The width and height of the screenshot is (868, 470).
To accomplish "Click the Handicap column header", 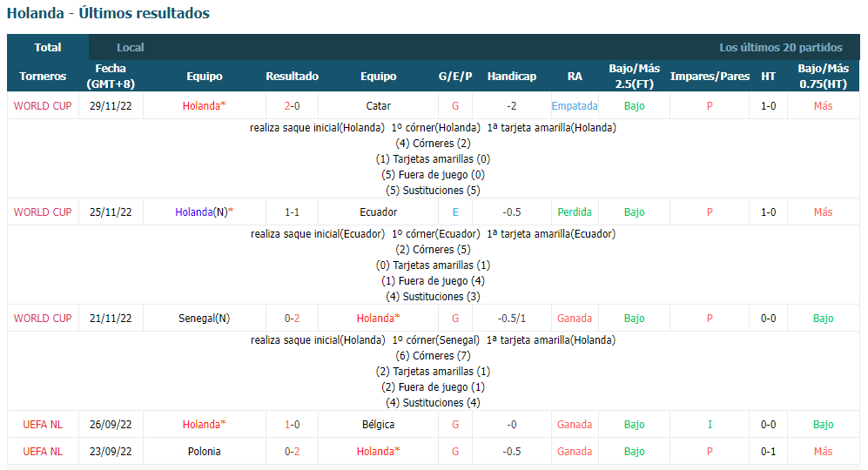I will pyautogui.click(x=512, y=77).
